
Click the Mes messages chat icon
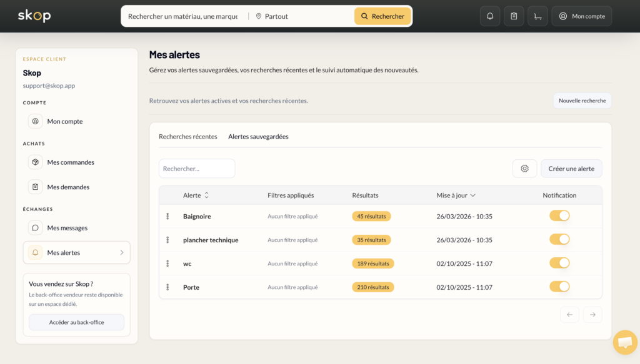[35, 227]
